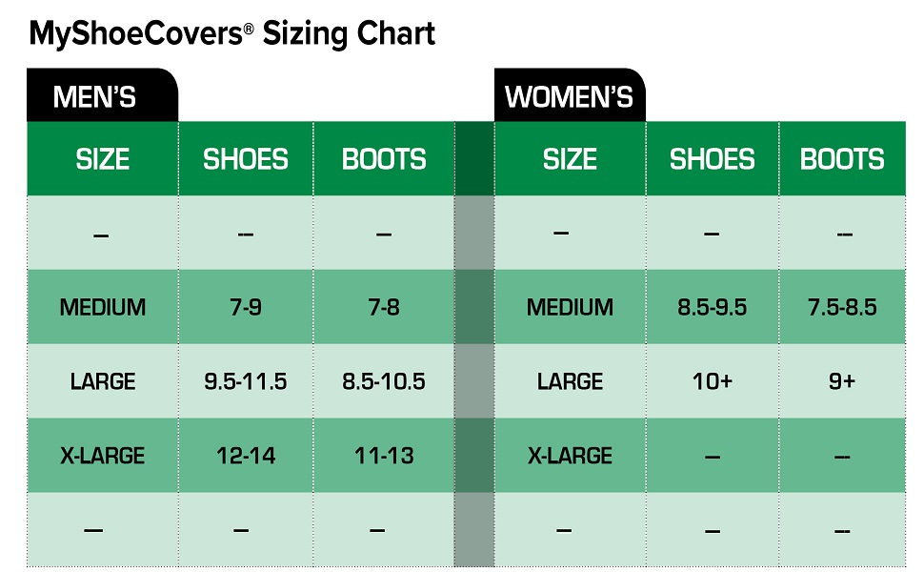Click the women's shoes 10+ cell
Viewport: 924px width, 572px height.
click(713, 381)
